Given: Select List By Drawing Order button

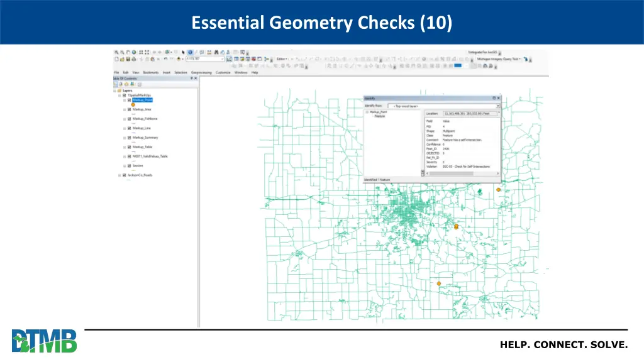Looking at the screenshot, I should click(x=115, y=84).
